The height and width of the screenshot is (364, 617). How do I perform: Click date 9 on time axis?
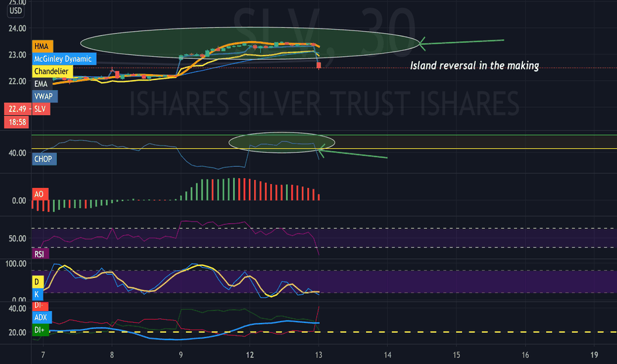pyautogui.click(x=181, y=355)
